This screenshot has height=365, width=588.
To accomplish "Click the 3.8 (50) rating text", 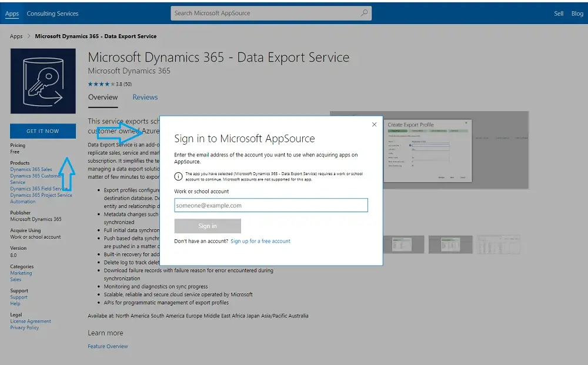I will (x=123, y=84).
